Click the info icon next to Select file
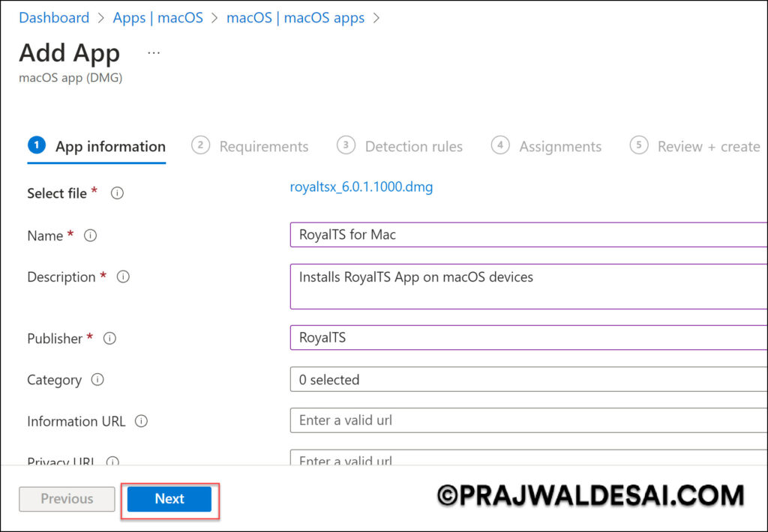The height and width of the screenshot is (532, 768). click(x=117, y=193)
